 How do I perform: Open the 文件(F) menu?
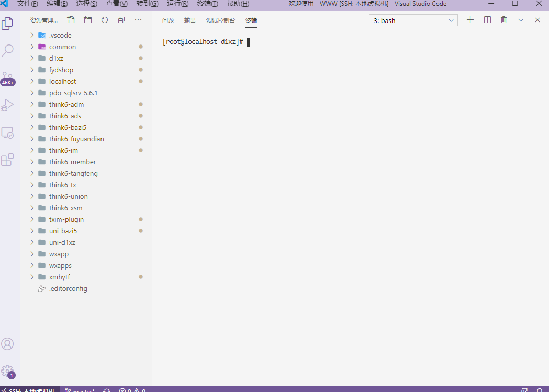pyautogui.click(x=28, y=4)
